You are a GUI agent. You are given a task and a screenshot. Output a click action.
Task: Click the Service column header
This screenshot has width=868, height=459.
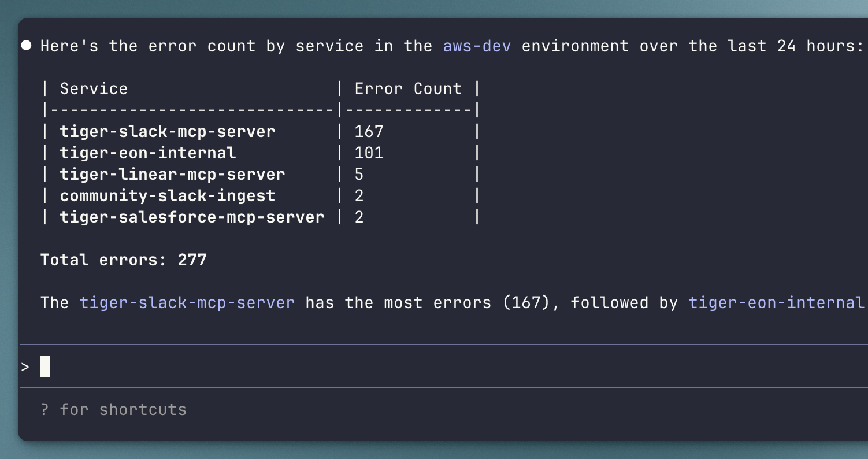(x=93, y=88)
